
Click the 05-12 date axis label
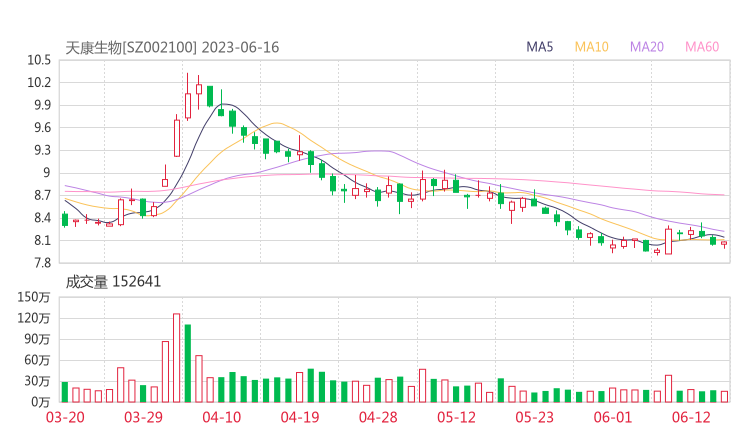(x=456, y=417)
